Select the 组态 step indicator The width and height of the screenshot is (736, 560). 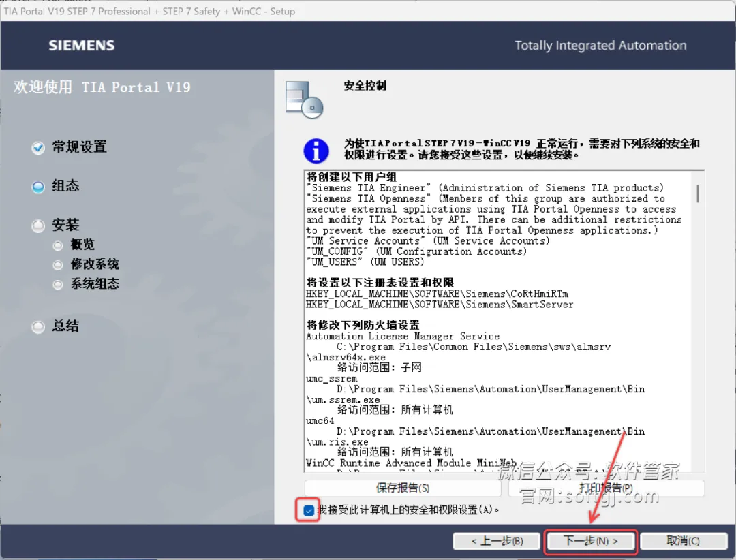38,187
